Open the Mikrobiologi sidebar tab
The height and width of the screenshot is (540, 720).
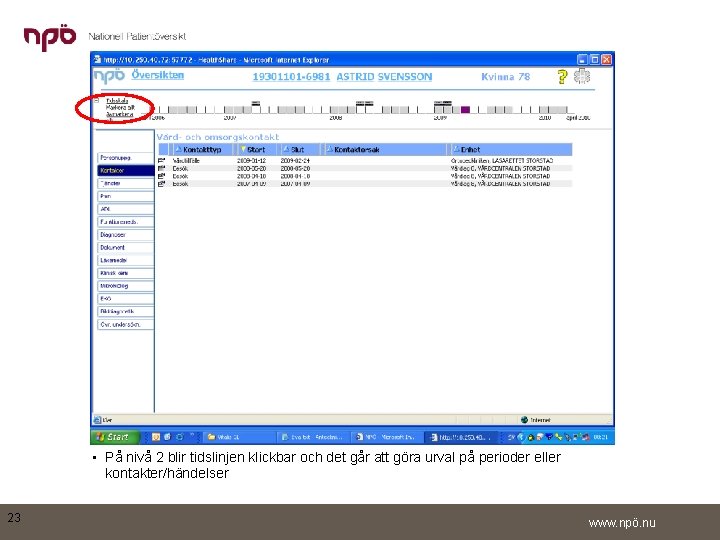point(125,286)
